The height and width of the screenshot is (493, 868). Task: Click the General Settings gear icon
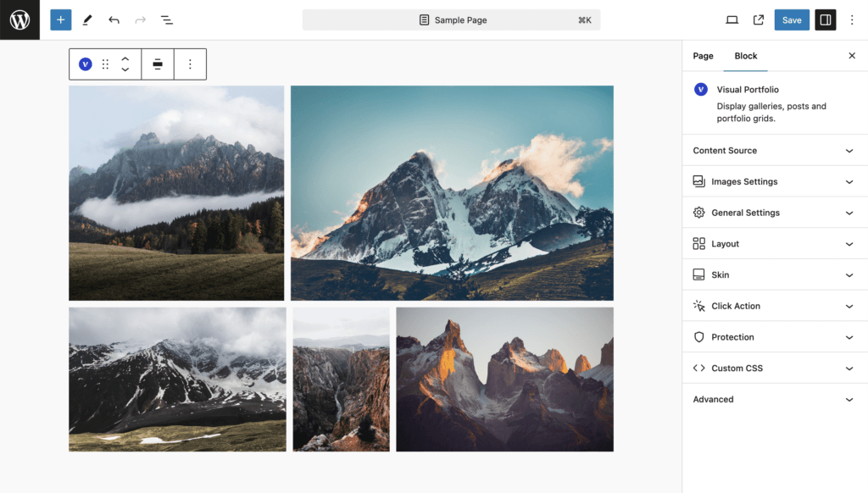698,213
